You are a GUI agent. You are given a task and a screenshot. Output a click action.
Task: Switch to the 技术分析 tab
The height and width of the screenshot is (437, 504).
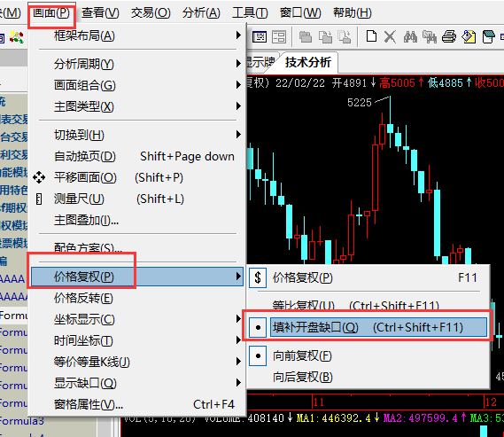coord(308,62)
